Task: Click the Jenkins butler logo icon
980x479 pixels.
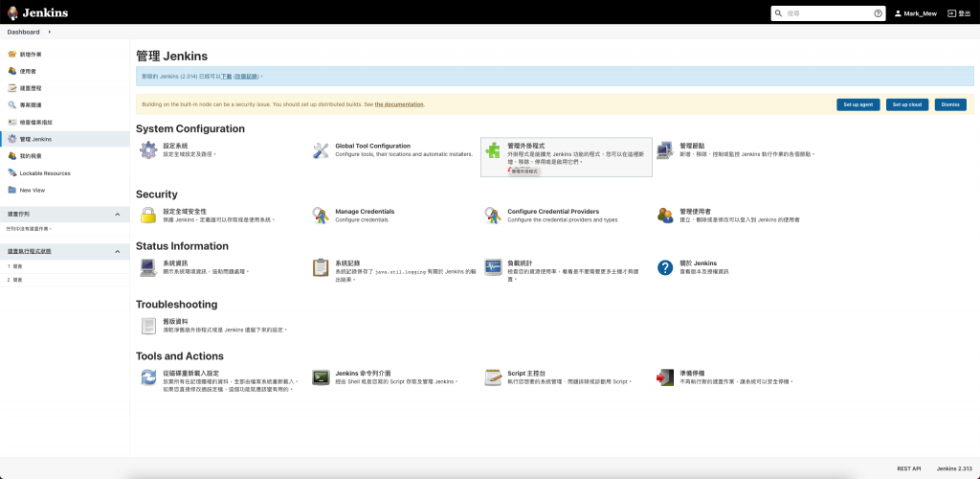Action: click(12, 12)
